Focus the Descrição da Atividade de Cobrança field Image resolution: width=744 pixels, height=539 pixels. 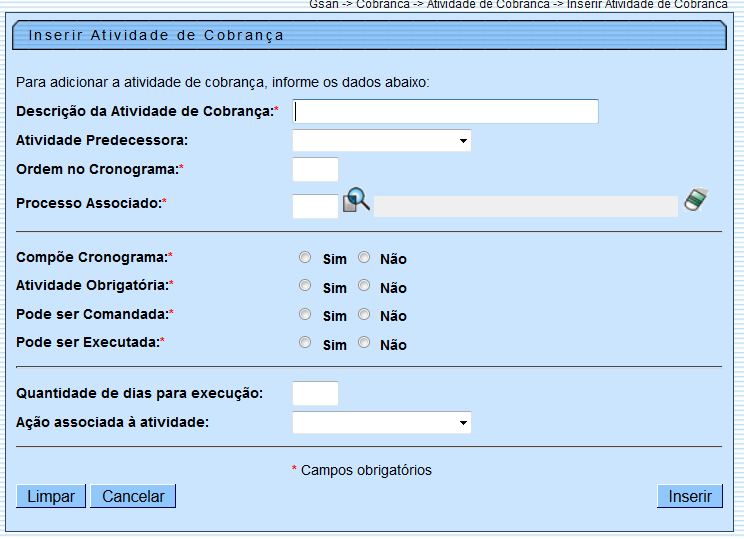[445, 111]
